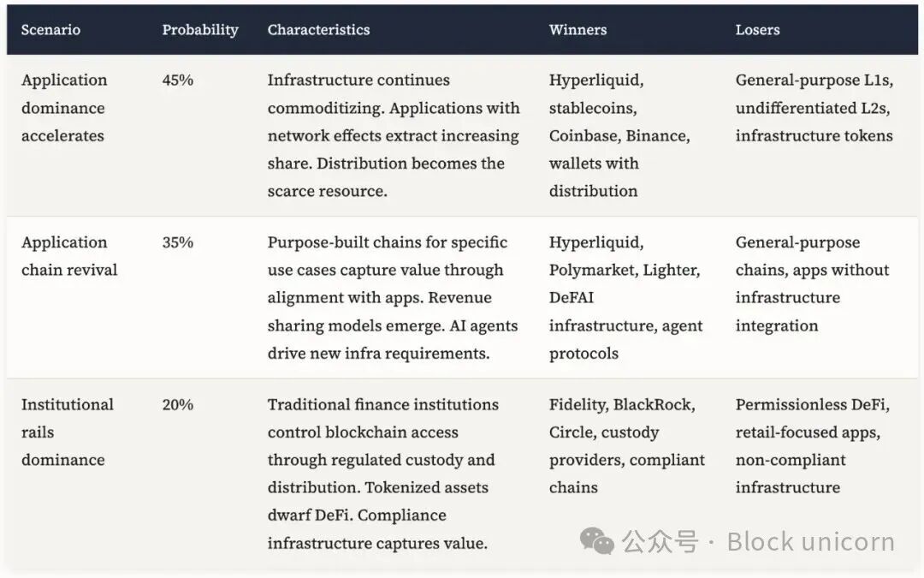Click the Purpose-built chains description text

(x=390, y=297)
